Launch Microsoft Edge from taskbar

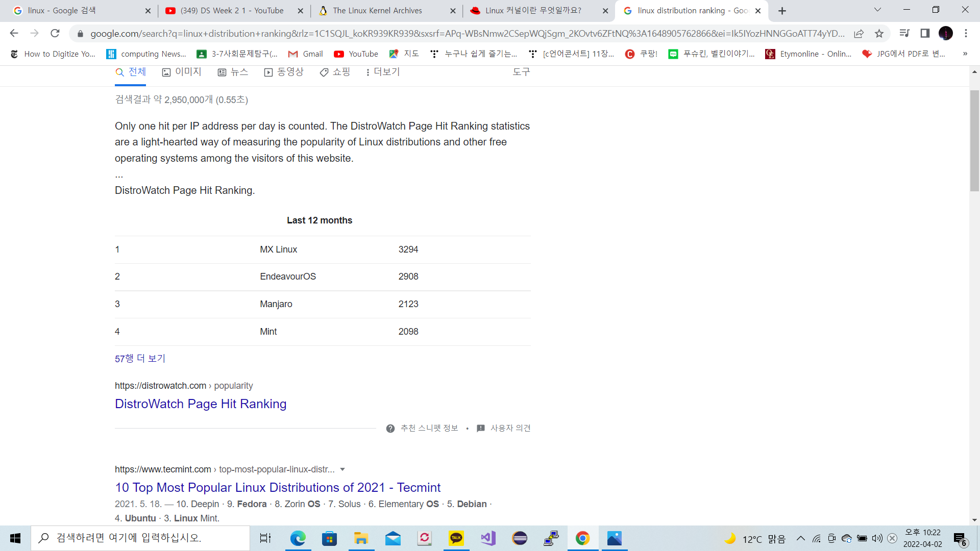pos(298,538)
